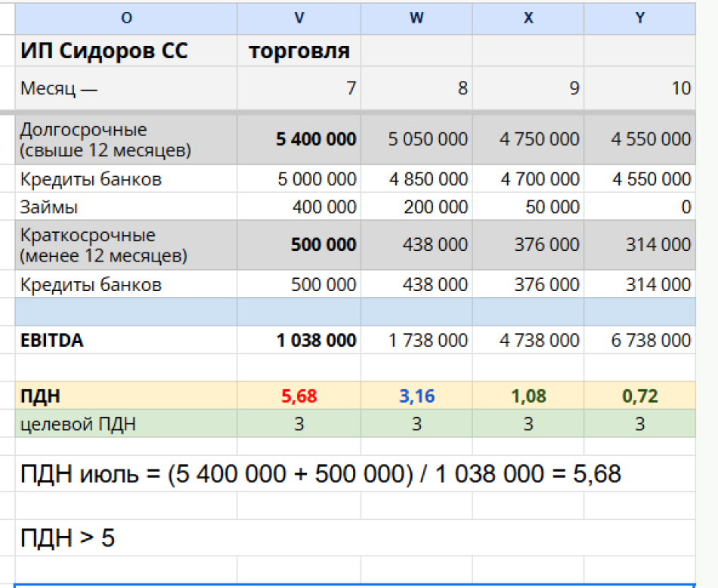This screenshot has height=588, width=718.
Task: Select the 'Краткосрочные (менее 12 месяцев)' label
Action: point(104,246)
